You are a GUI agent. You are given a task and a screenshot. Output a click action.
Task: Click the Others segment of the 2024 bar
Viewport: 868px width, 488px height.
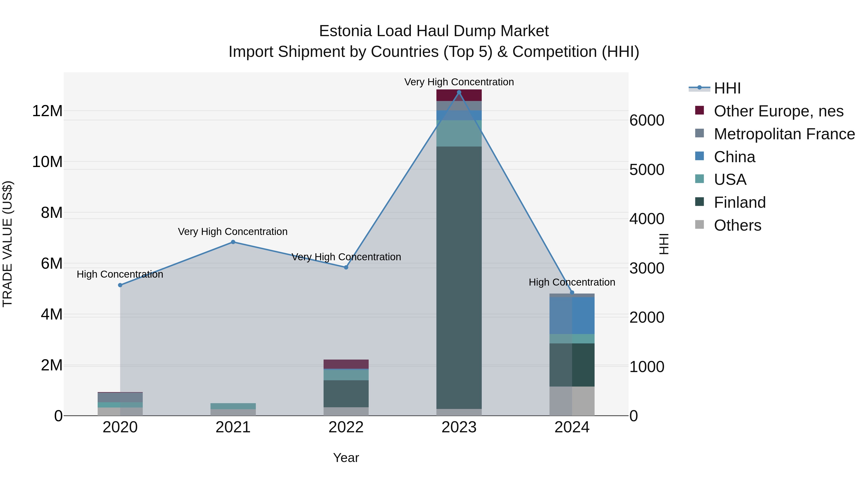(572, 401)
